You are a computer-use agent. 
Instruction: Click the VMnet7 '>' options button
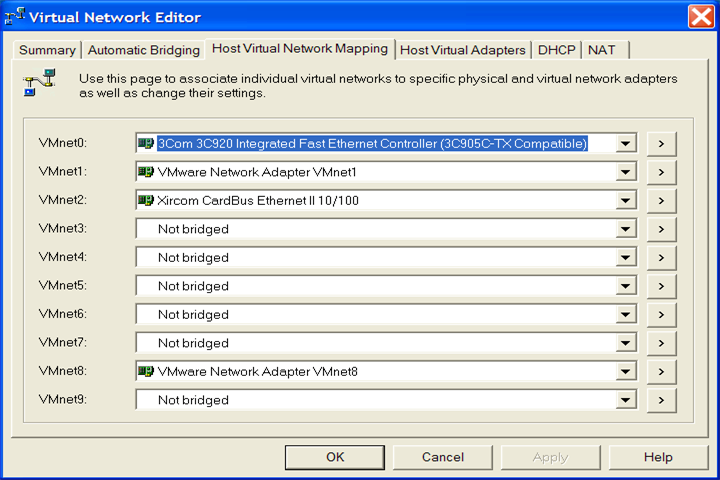click(661, 344)
